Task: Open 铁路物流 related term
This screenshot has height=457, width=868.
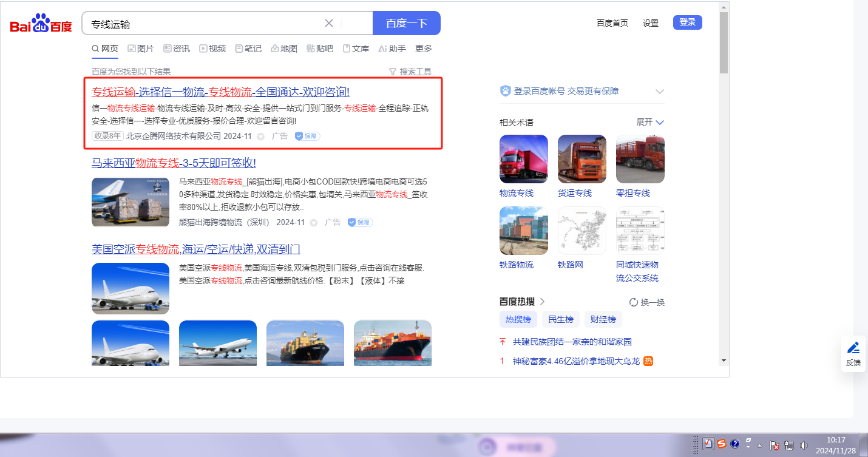Action: (517, 265)
